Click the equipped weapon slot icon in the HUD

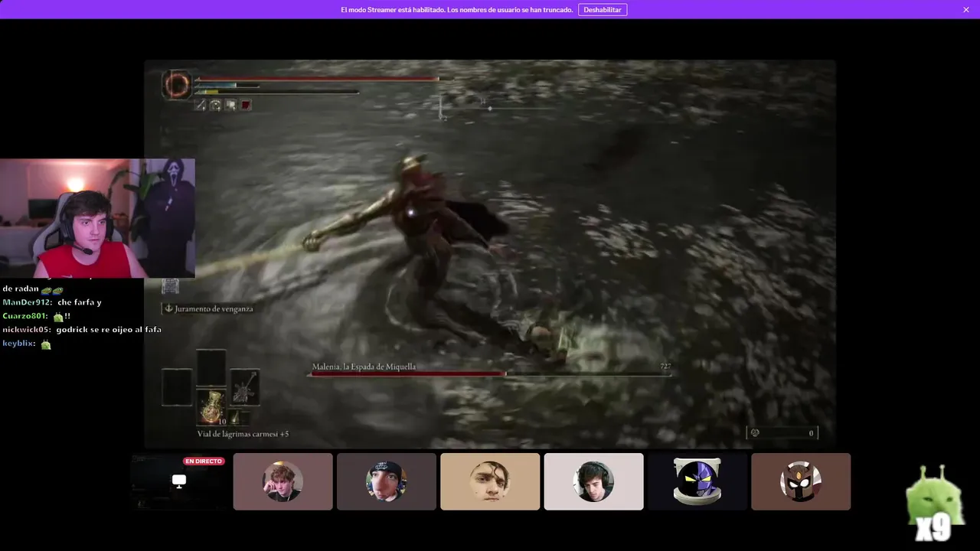pyautogui.click(x=245, y=388)
